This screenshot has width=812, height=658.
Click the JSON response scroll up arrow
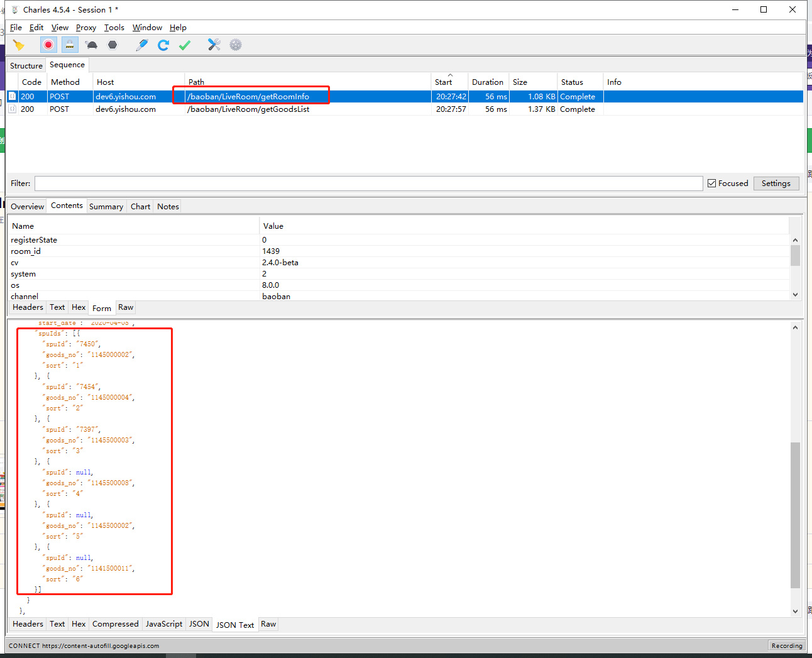795,327
